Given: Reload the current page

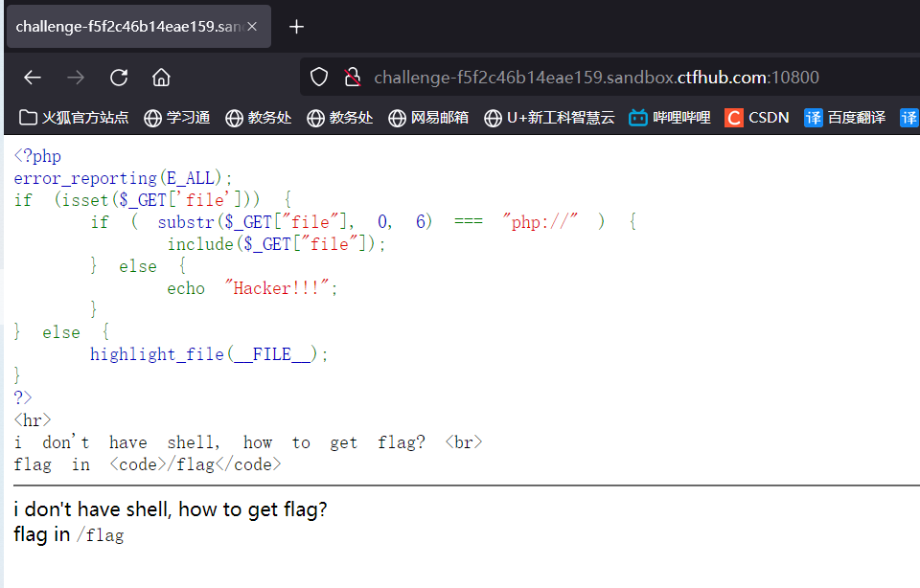Looking at the screenshot, I should 118,77.
